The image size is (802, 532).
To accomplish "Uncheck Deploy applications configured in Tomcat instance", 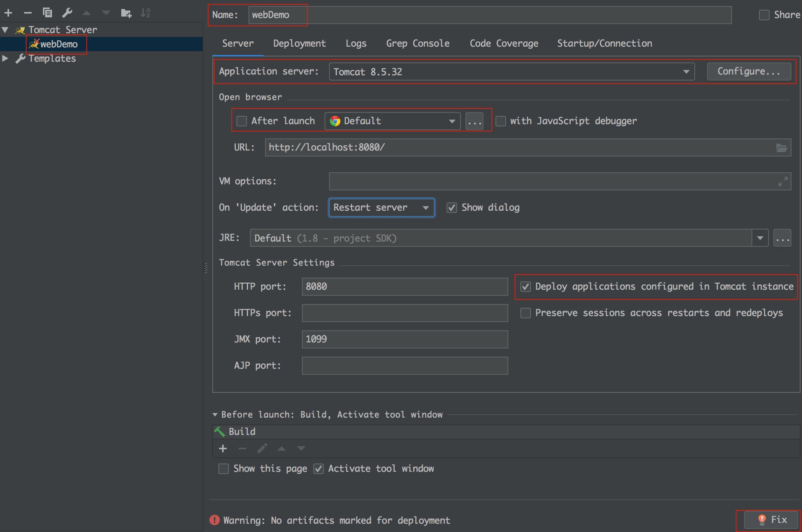I will click(525, 287).
